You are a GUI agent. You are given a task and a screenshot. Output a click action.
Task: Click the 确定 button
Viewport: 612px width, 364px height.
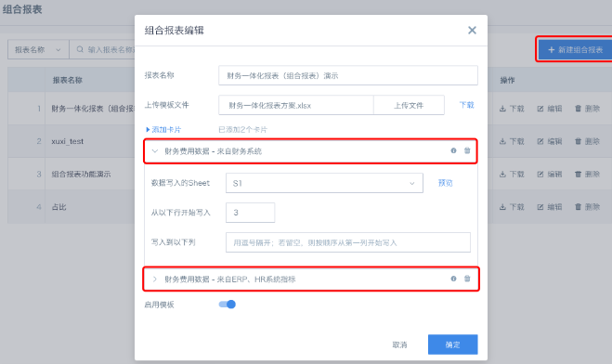[453, 344]
